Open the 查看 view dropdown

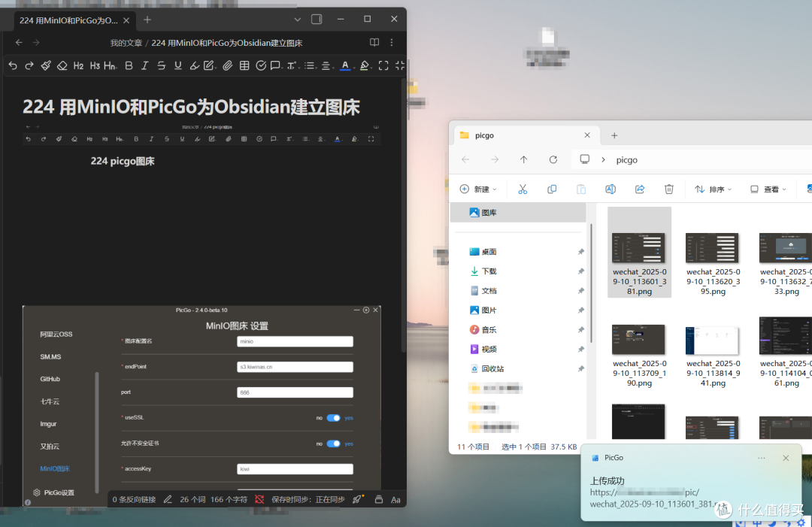point(768,189)
